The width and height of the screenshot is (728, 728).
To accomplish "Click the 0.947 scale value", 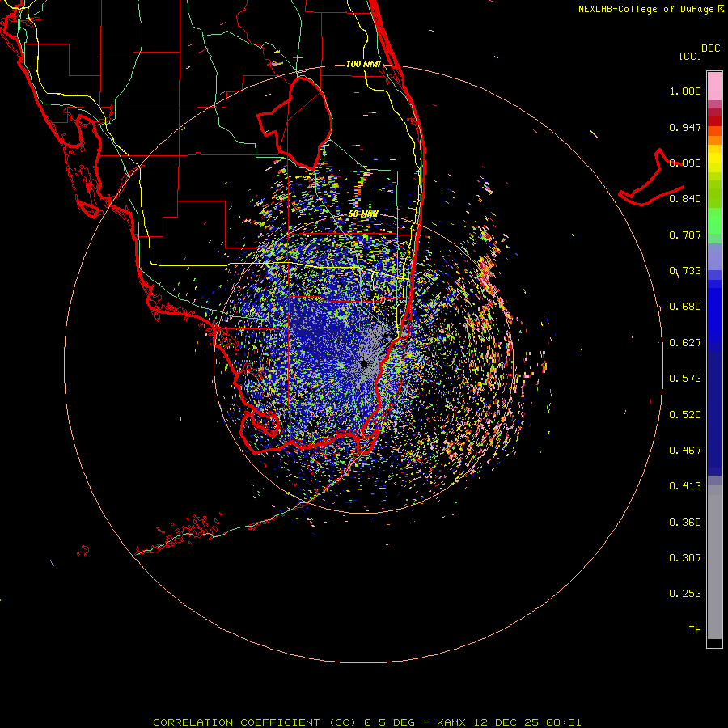I will (x=685, y=127).
